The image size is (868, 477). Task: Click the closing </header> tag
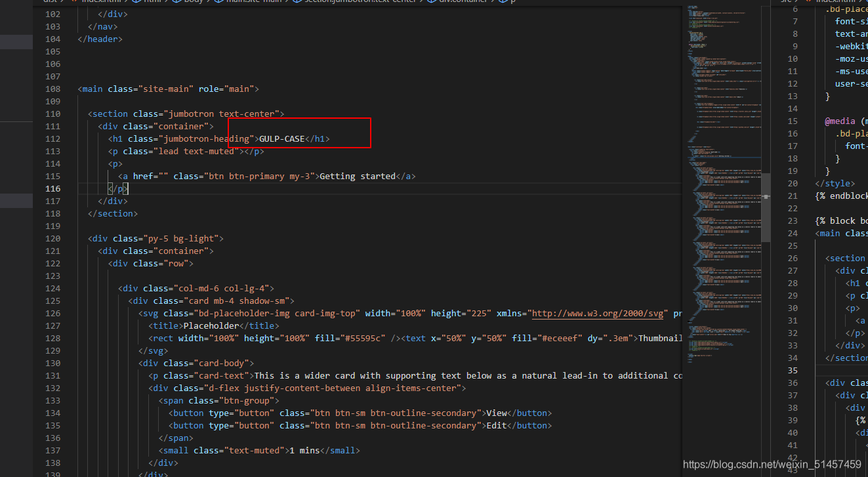100,39
